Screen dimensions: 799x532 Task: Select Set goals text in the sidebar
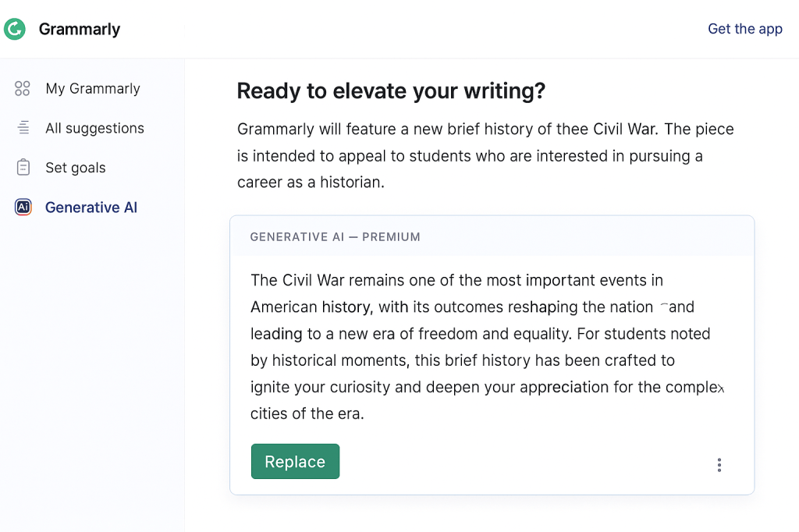(x=76, y=168)
